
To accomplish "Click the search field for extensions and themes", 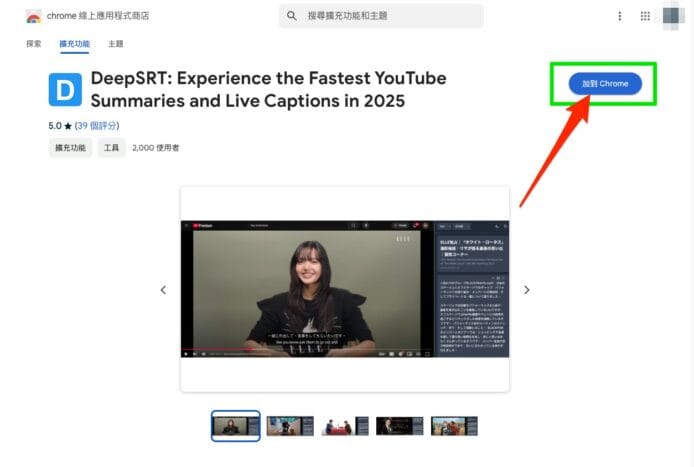I will [x=390, y=16].
